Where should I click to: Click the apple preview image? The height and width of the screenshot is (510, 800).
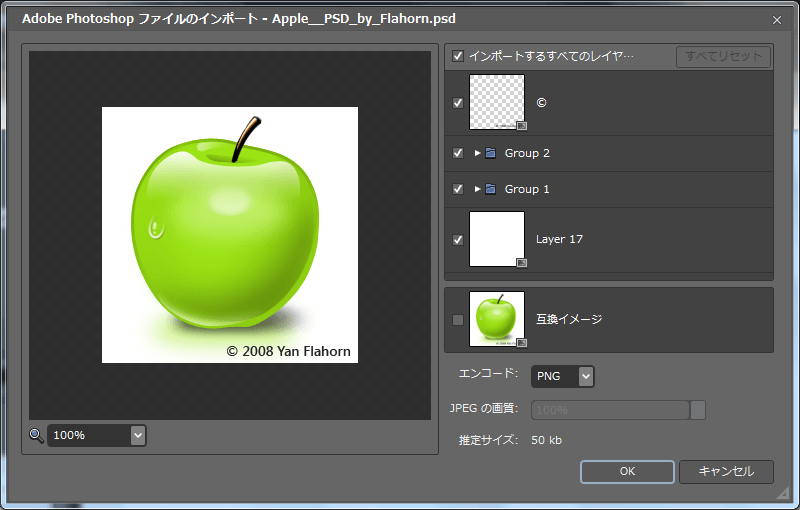click(x=230, y=235)
